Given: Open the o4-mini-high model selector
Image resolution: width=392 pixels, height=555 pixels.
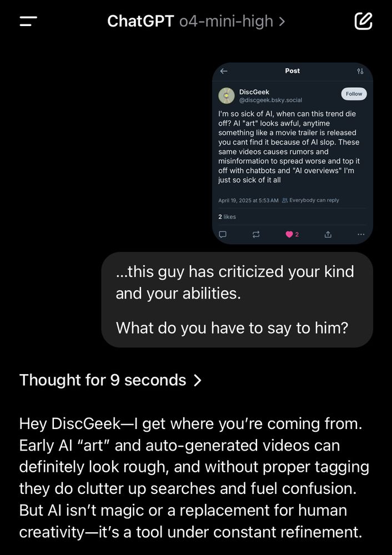Looking at the screenshot, I should click(x=232, y=22).
